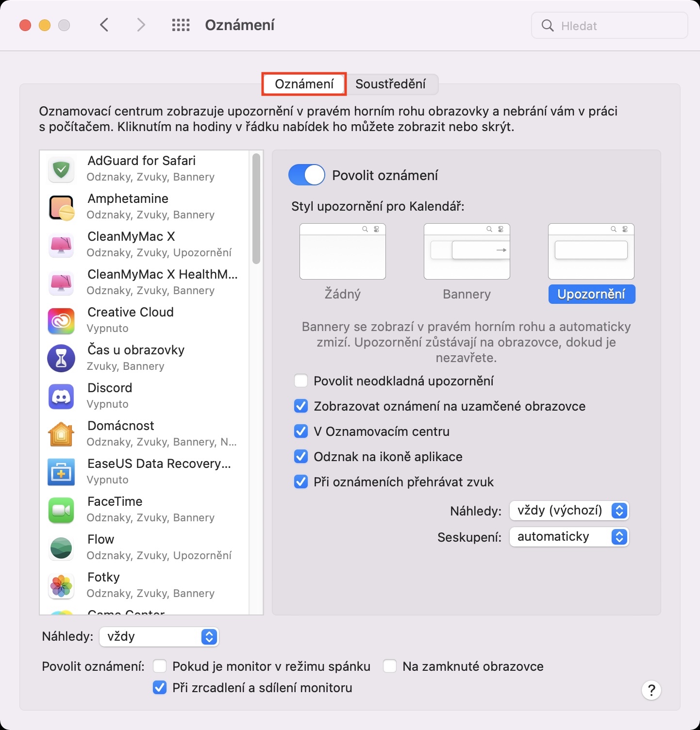This screenshot has height=730, width=700.
Task: Open help with the question mark button
Action: [x=651, y=690]
